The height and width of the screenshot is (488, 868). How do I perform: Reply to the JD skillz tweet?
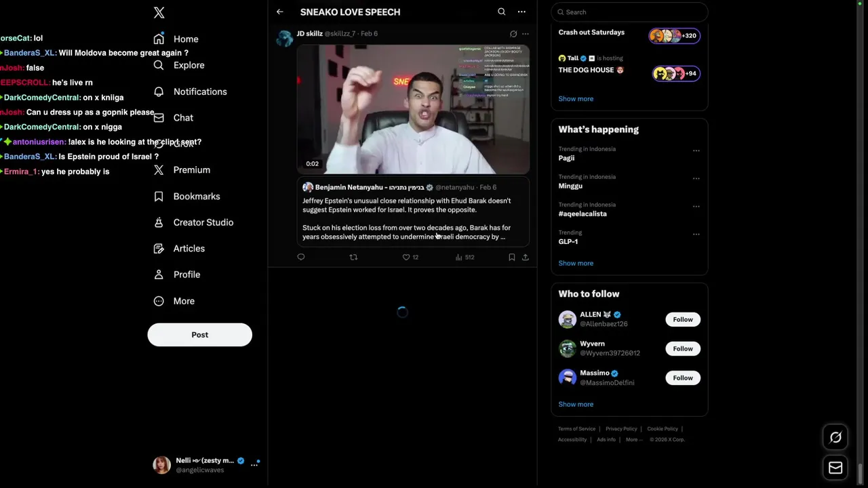click(301, 257)
